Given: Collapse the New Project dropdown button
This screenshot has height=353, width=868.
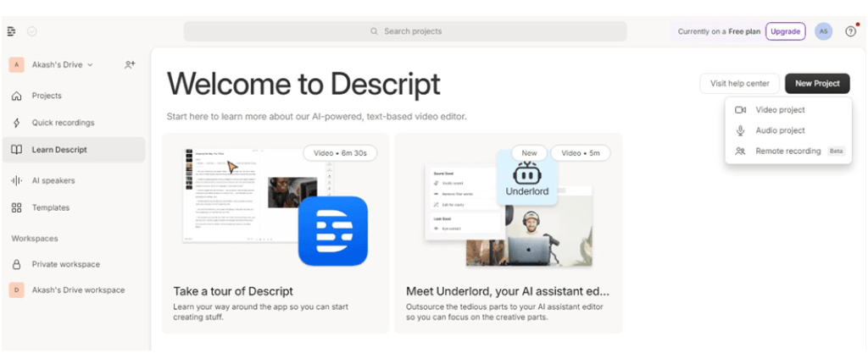Looking at the screenshot, I should point(816,84).
